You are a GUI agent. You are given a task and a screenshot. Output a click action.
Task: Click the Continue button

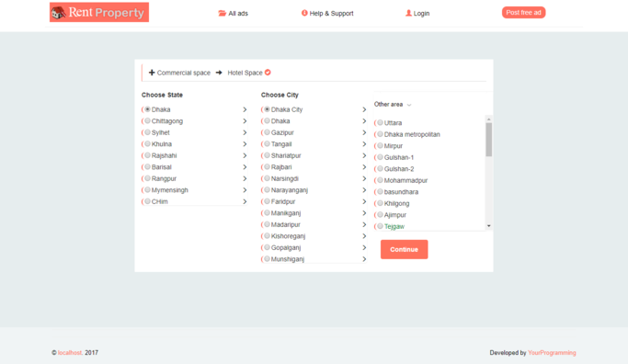point(405,249)
